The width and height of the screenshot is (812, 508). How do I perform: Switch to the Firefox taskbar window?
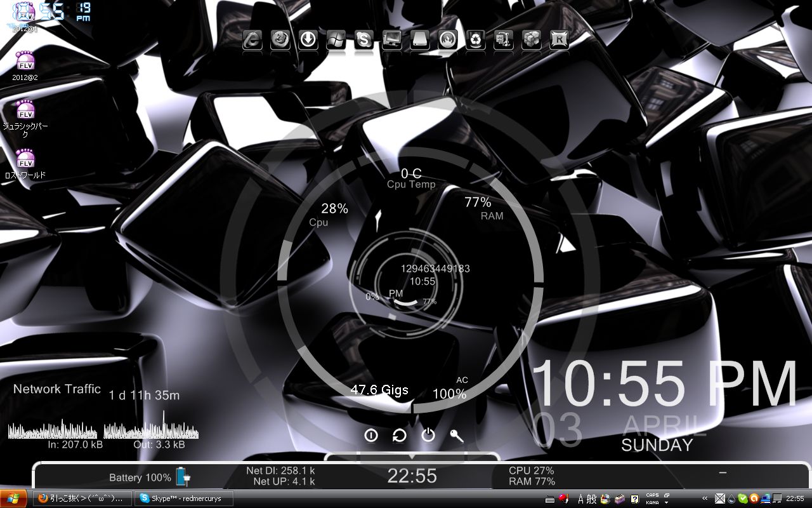[82, 498]
